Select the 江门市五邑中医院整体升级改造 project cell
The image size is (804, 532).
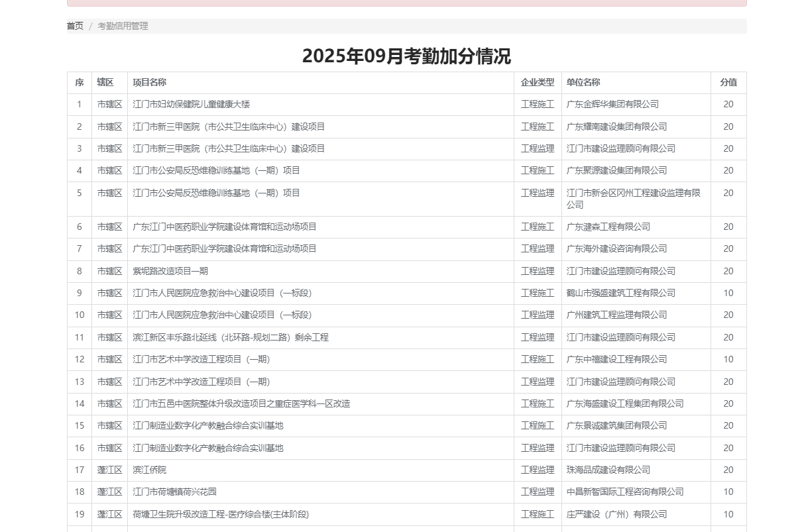[x=241, y=403]
